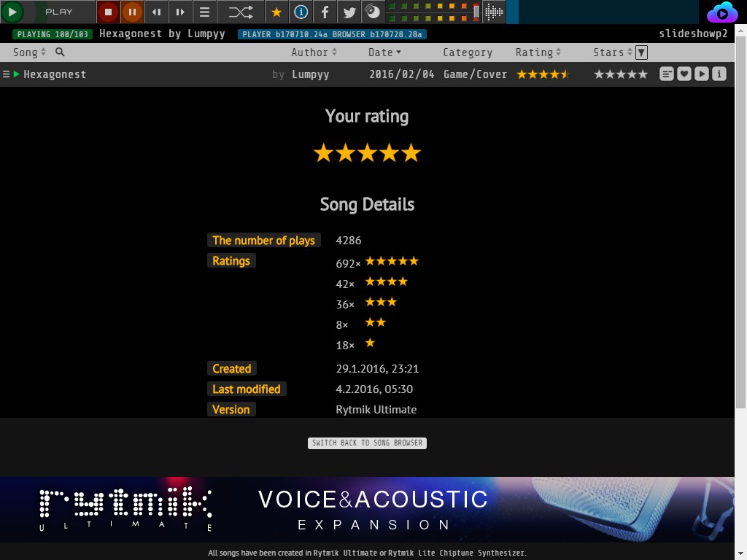Skip to the previous song
Image resolution: width=747 pixels, height=560 pixels.
pos(156,12)
